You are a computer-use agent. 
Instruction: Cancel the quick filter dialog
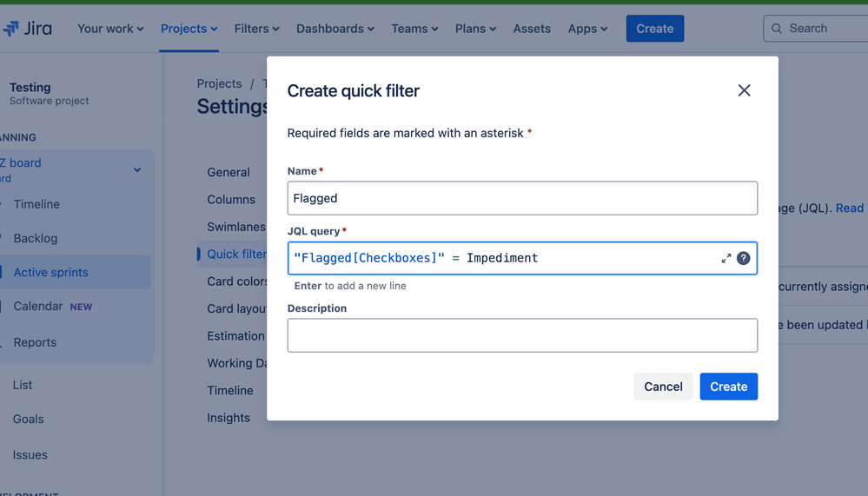663,387
